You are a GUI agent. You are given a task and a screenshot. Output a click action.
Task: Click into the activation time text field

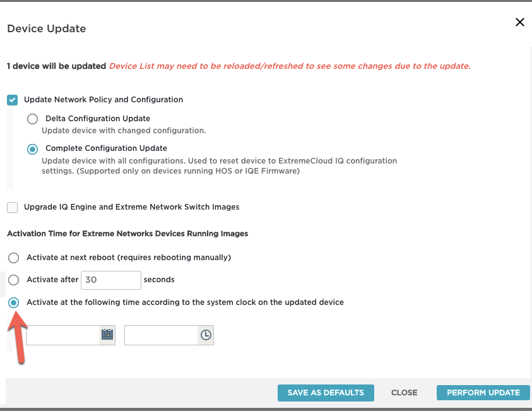[161, 335]
